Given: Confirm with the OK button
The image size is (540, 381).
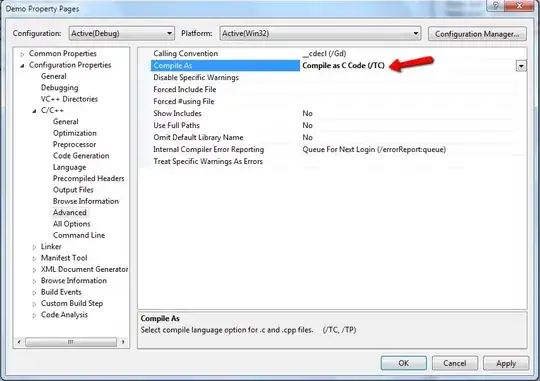Looking at the screenshot, I should [404, 363].
